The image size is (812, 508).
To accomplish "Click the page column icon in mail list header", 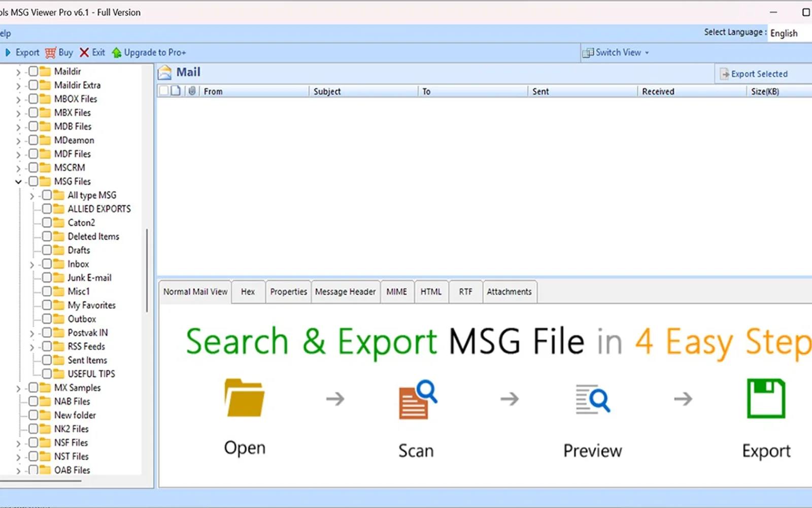I will (x=176, y=91).
